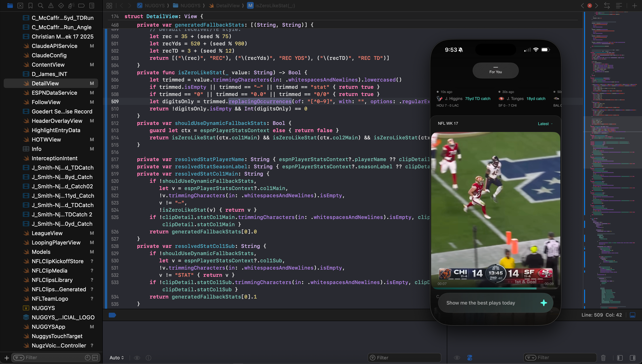Open the Test navigator diamond icon
Image resolution: width=642 pixels, height=364 pixels.
pos(61,5)
